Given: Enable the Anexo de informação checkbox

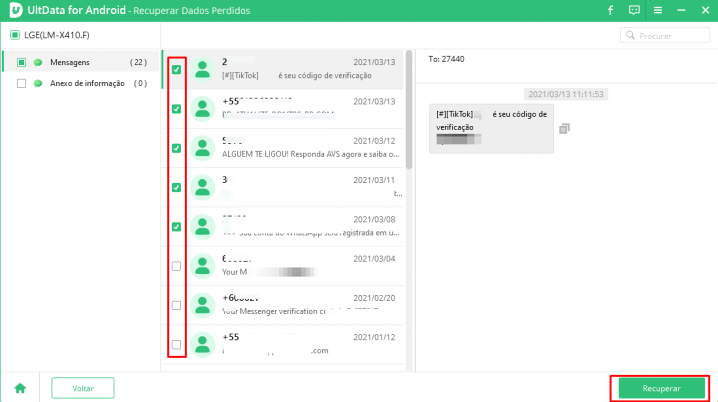Looking at the screenshot, I should 22,83.
